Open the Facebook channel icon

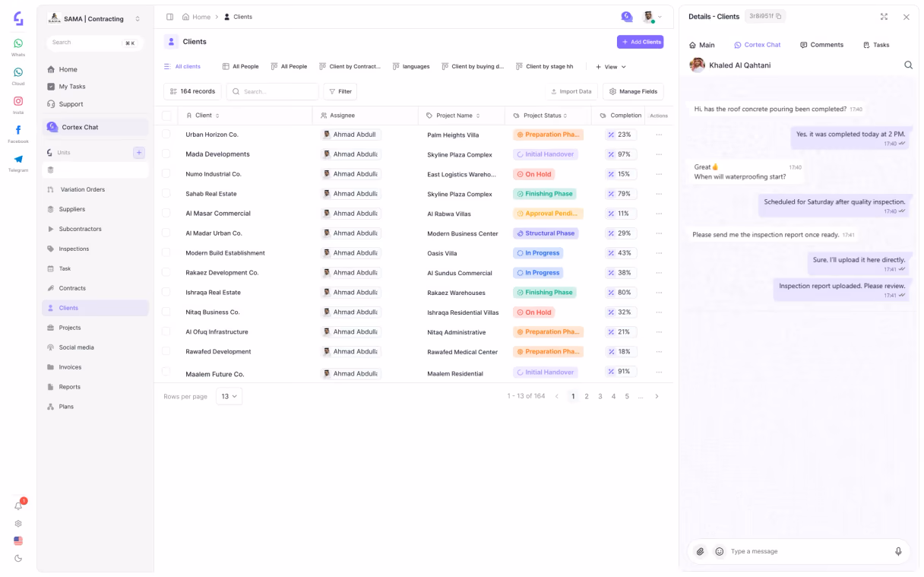[x=18, y=130]
